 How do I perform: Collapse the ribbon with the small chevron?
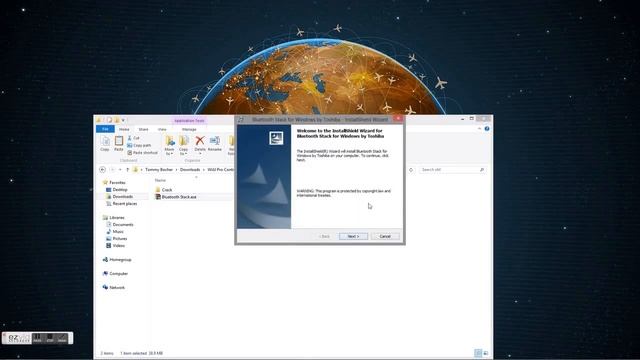(x=479, y=129)
